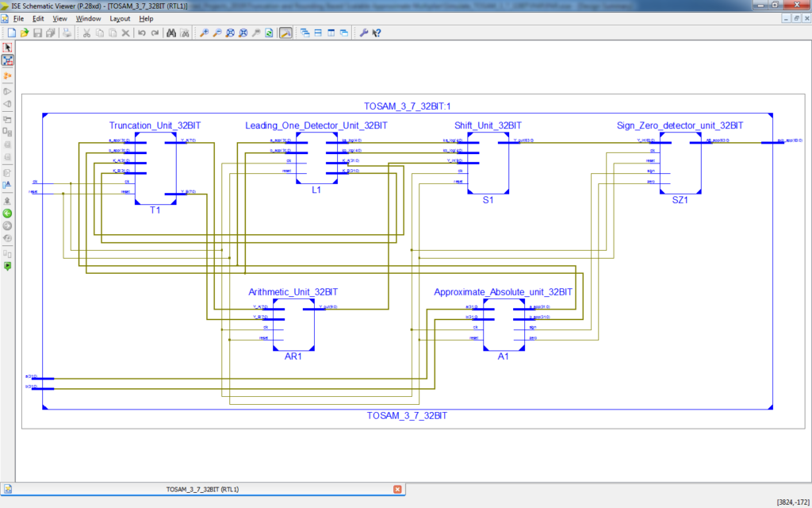Viewport: 812px width, 508px height.
Task: Toggle the highlighted zoom-to-box toolbar button
Action: coord(285,33)
